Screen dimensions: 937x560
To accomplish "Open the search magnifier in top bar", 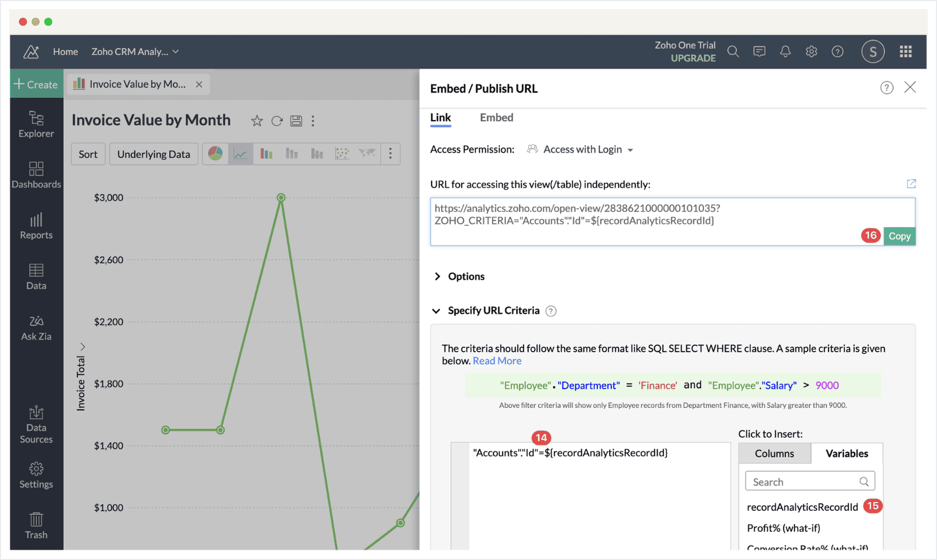I will pos(733,51).
